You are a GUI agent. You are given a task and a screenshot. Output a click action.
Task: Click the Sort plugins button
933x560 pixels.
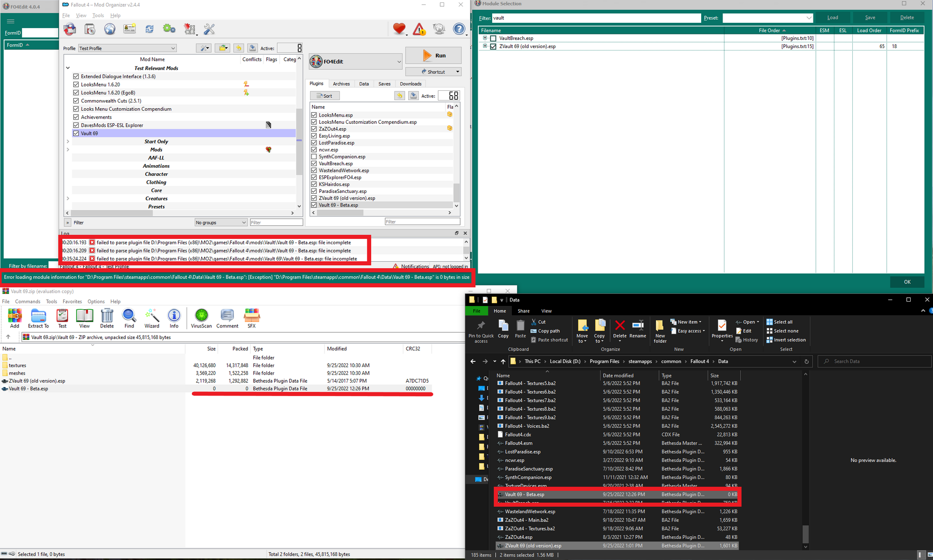(325, 96)
